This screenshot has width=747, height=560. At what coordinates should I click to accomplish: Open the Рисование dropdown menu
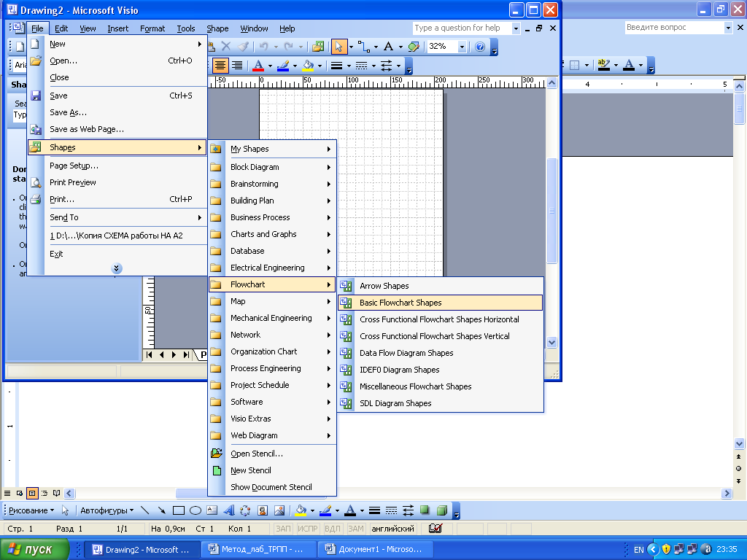pos(31,510)
